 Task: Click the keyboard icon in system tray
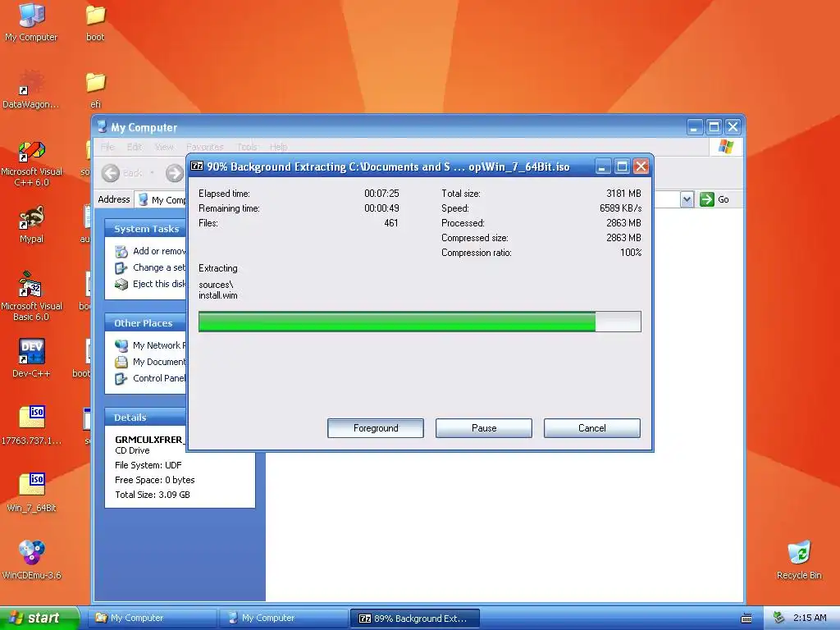[x=746, y=619]
